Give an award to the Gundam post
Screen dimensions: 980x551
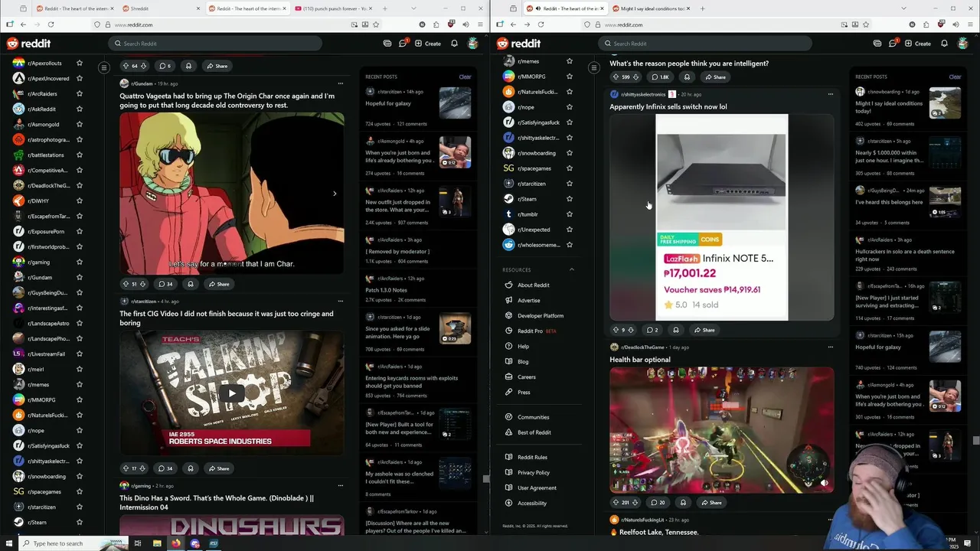tap(191, 284)
